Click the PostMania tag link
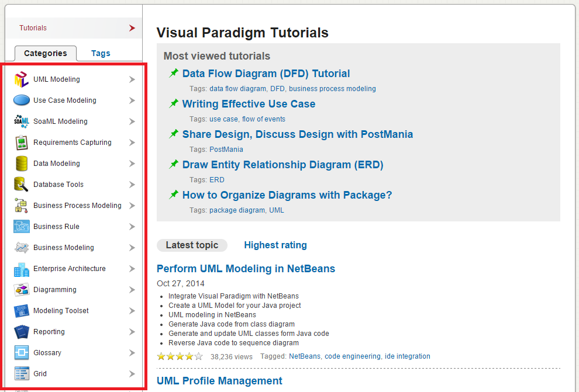 click(x=226, y=150)
